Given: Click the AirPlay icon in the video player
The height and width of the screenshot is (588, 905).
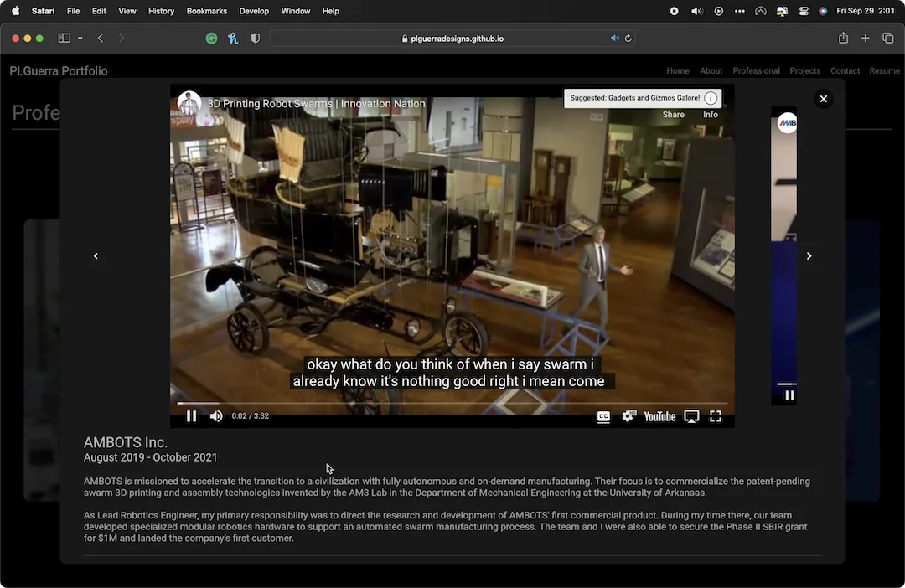Looking at the screenshot, I should (691, 416).
